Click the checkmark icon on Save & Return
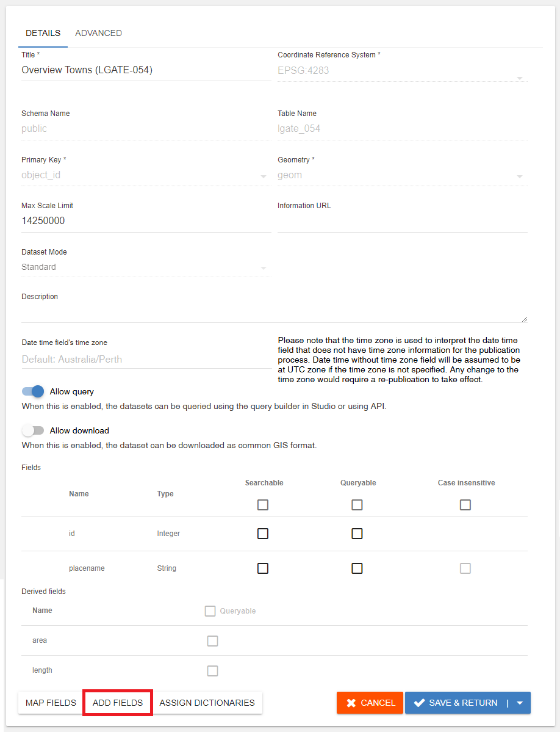Screen dimensions: 560x732 [x=420, y=703]
